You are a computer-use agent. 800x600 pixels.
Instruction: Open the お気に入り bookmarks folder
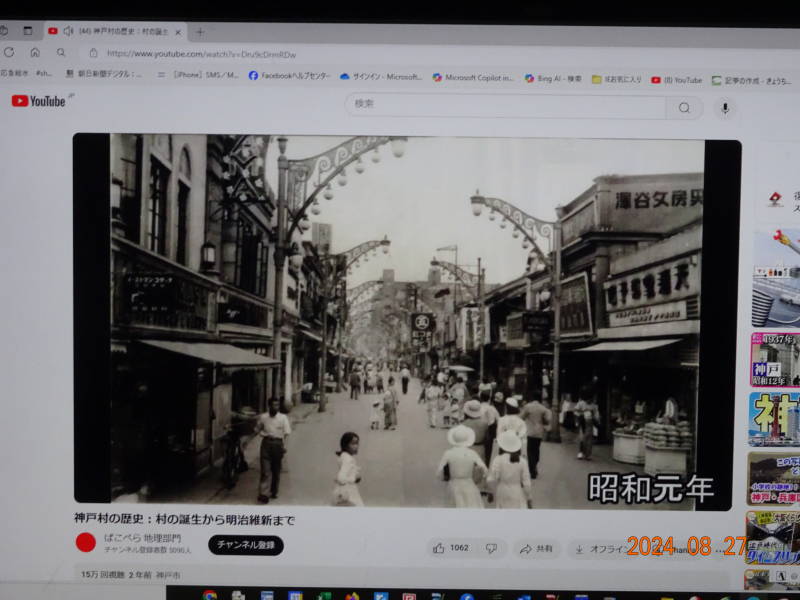coord(617,80)
